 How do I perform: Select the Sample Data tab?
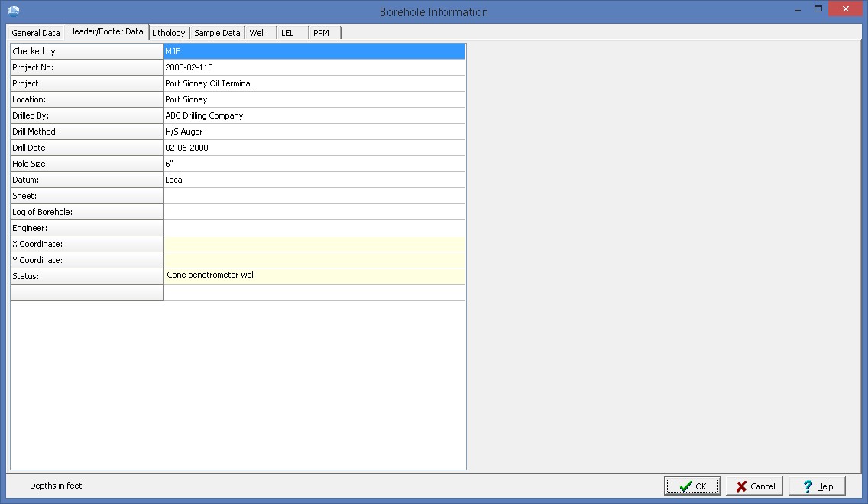217,33
